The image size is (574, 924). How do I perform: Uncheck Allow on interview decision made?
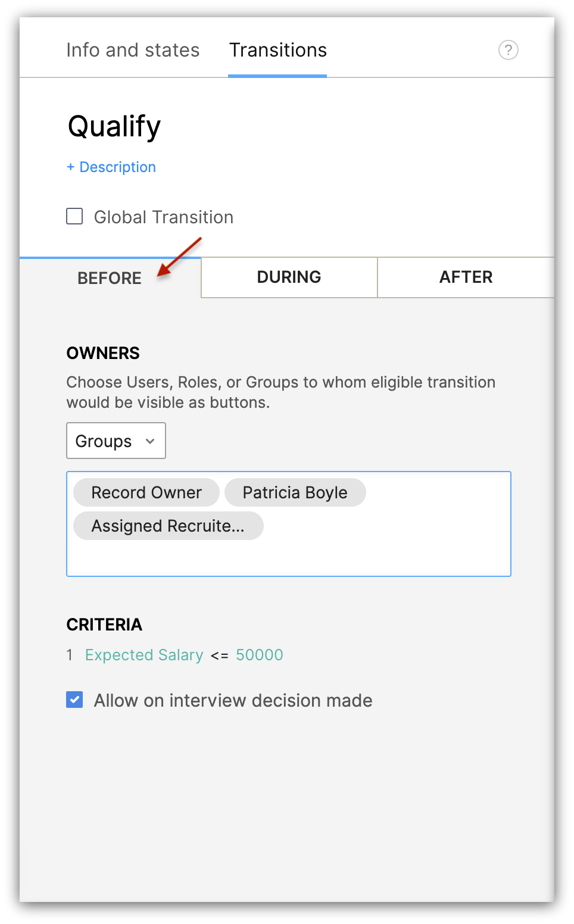point(74,700)
